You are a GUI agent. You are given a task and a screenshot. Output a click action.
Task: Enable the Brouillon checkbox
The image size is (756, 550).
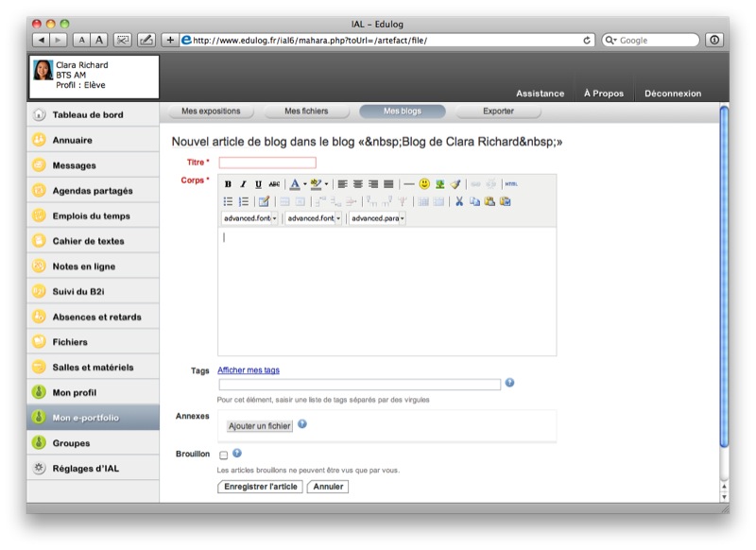click(x=223, y=455)
